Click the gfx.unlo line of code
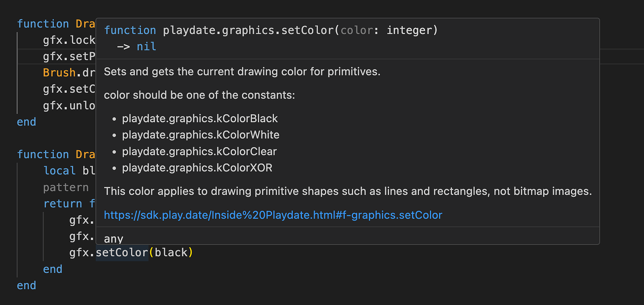 69,105
